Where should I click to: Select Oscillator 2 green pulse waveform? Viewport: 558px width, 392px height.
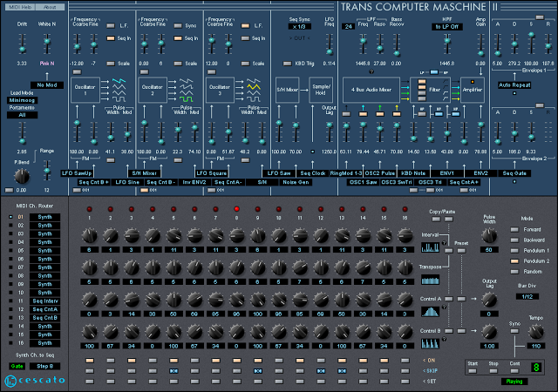pyautogui.click(x=186, y=99)
